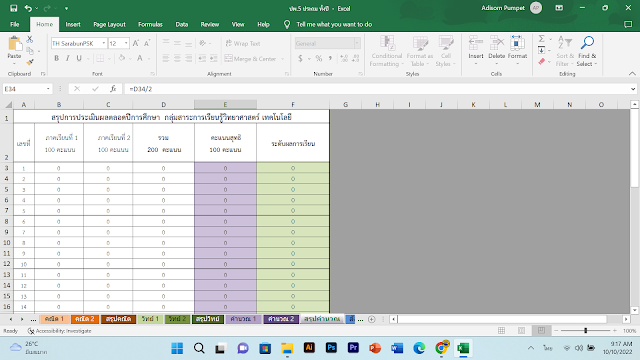Open Format as Table gallery
Image resolution: width=640 pixels, height=360 pixels.
point(420,51)
